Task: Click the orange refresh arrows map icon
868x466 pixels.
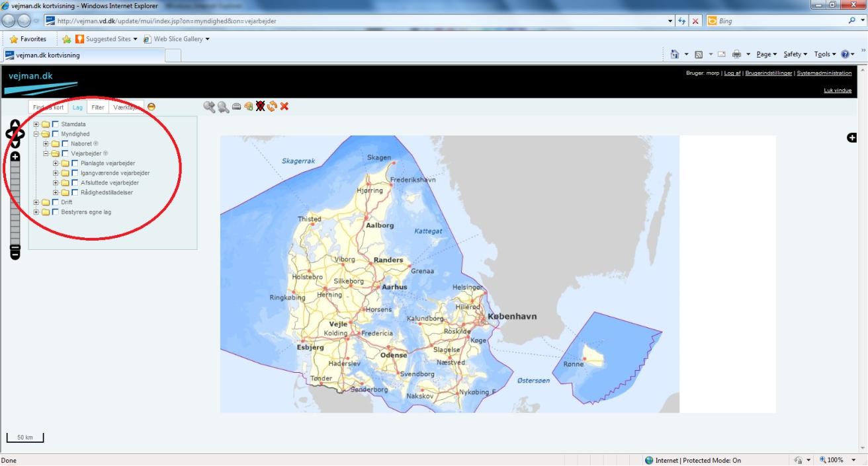Action: tap(272, 106)
